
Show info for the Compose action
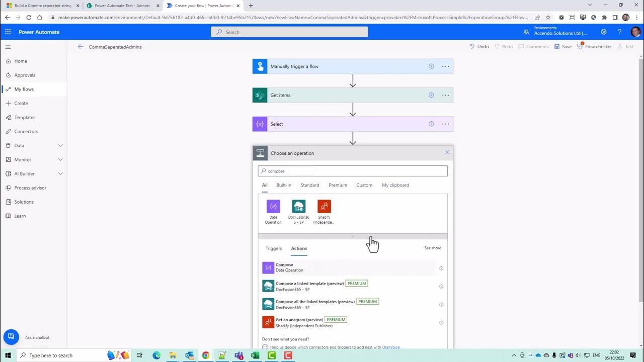click(441, 268)
